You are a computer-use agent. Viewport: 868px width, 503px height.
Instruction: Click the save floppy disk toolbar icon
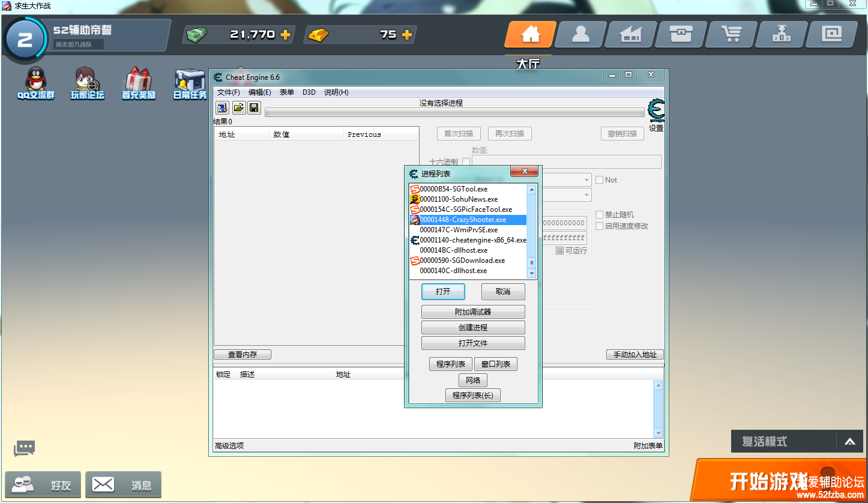(x=254, y=108)
